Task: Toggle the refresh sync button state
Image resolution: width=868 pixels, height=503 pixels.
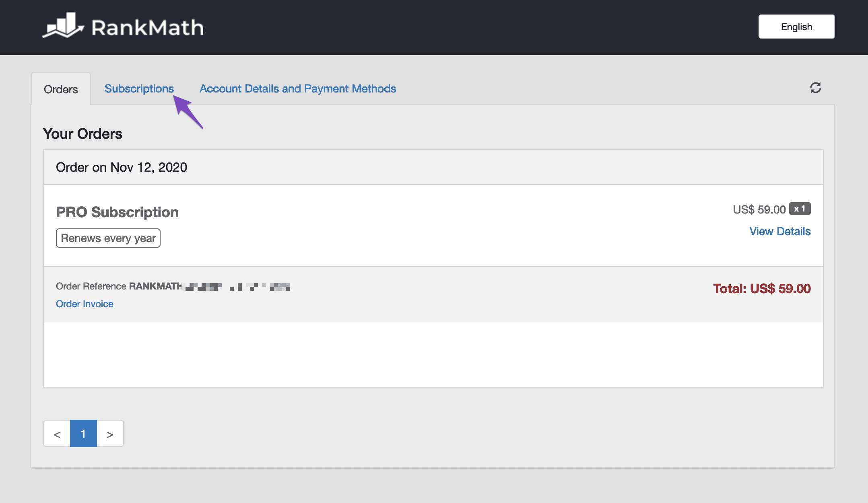Action: pos(815,88)
